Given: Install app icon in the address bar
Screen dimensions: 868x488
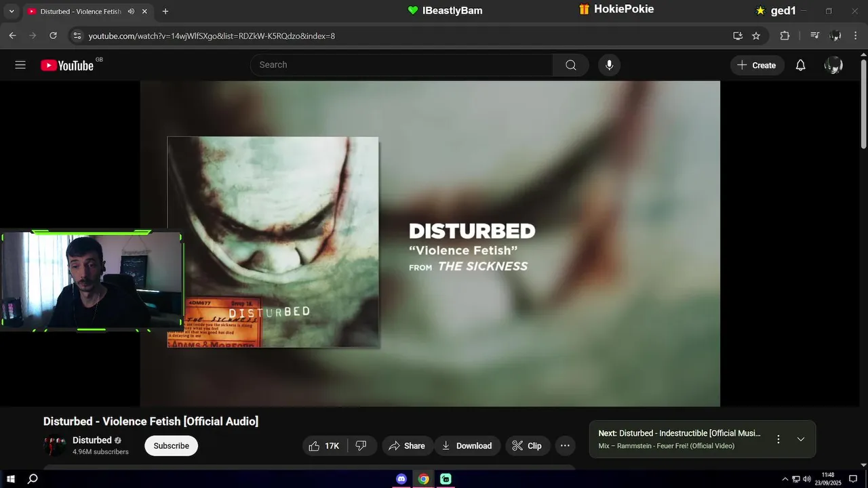Looking at the screenshot, I should coord(738,36).
